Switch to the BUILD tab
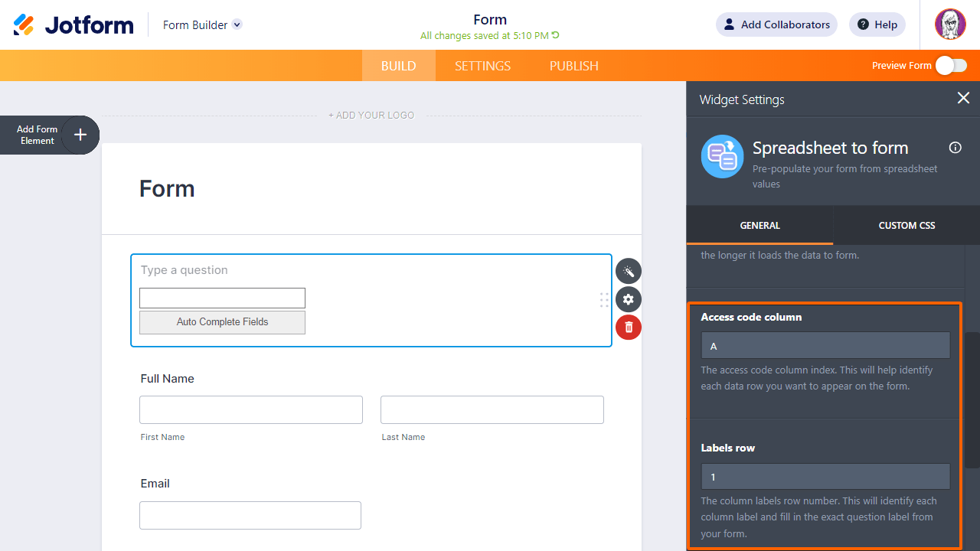 399,66
